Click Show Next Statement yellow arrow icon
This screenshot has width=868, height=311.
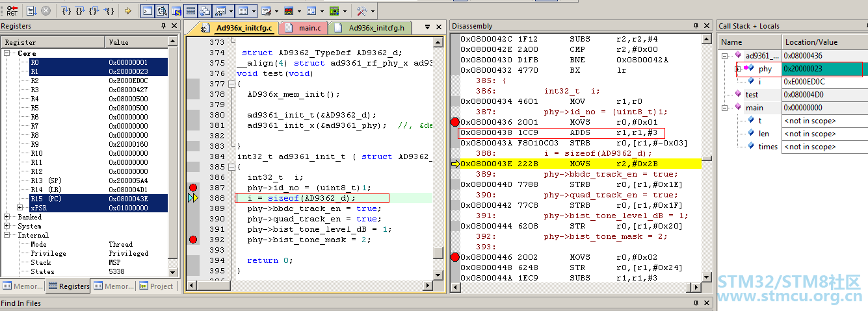pyautogui.click(x=127, y=11)
